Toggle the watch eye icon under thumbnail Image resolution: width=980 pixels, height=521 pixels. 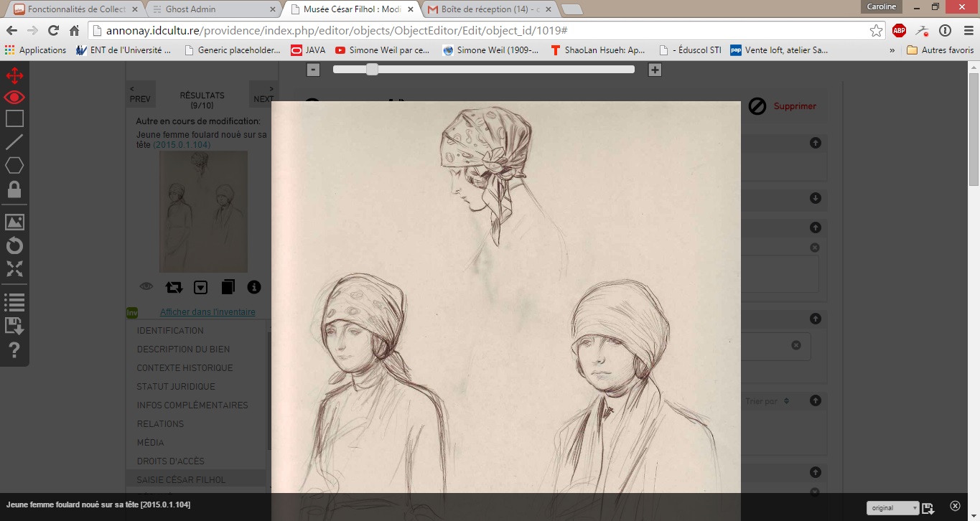146,287
